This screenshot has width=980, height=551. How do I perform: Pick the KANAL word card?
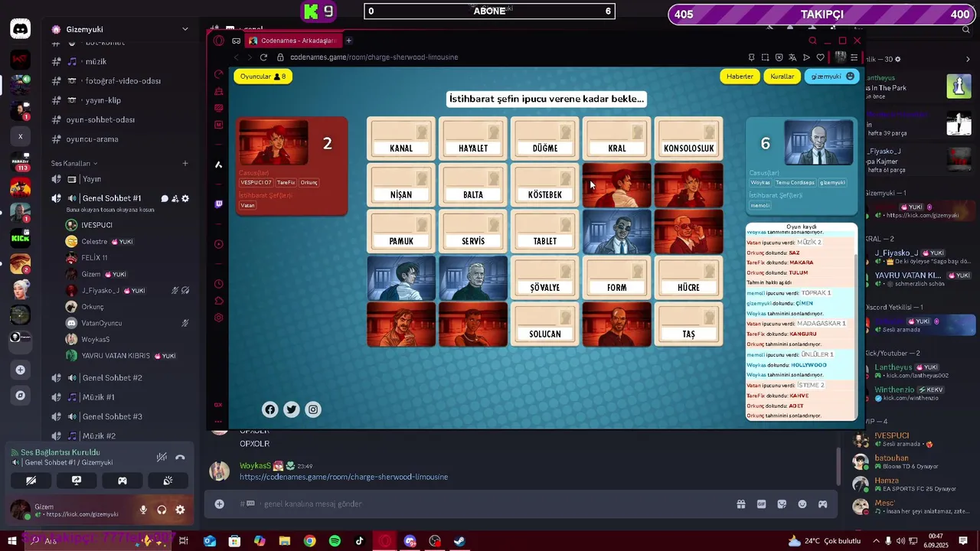(x=401, y=139)
